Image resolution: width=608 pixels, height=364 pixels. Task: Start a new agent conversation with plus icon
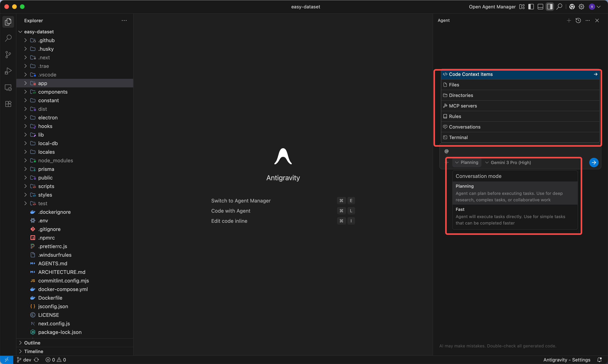[x=569, y=21]
